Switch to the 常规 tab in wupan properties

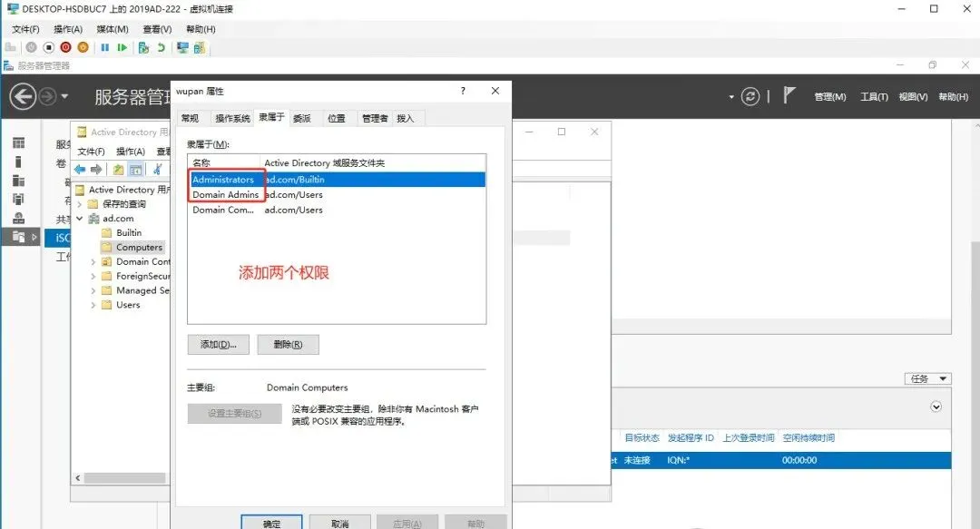[x=191, y=118]
